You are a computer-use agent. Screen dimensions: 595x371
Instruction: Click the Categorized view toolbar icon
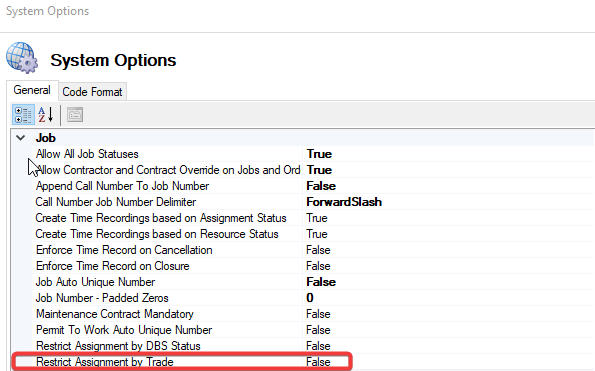[23, 115]
